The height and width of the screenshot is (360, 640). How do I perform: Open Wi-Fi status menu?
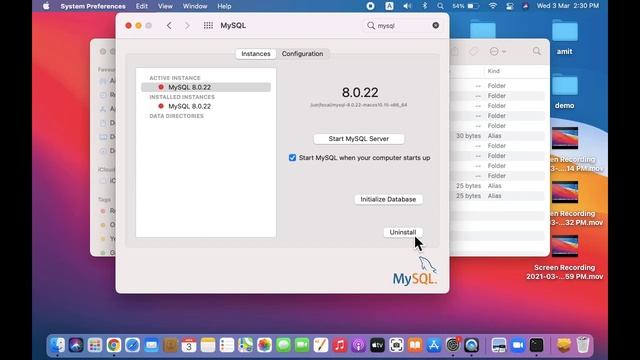pyautogui.click(x=493, y=6)
